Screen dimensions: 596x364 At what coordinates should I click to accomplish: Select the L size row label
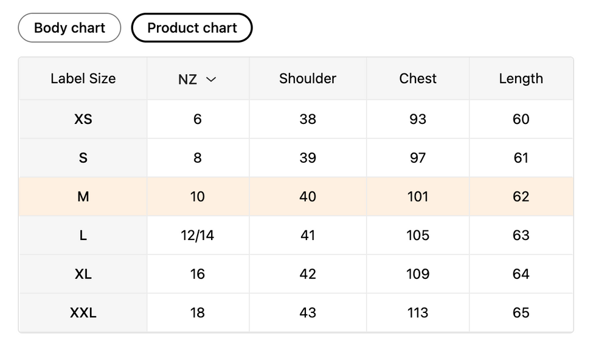click(83, 235)
